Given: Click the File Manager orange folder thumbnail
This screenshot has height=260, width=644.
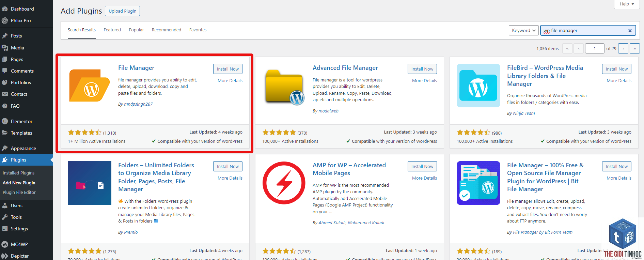Looking at the screenshot, I should pyautogui.click(x=90, y=86).
